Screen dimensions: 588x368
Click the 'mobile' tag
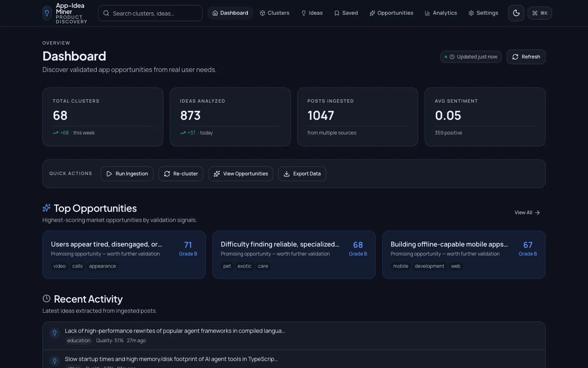401,266
